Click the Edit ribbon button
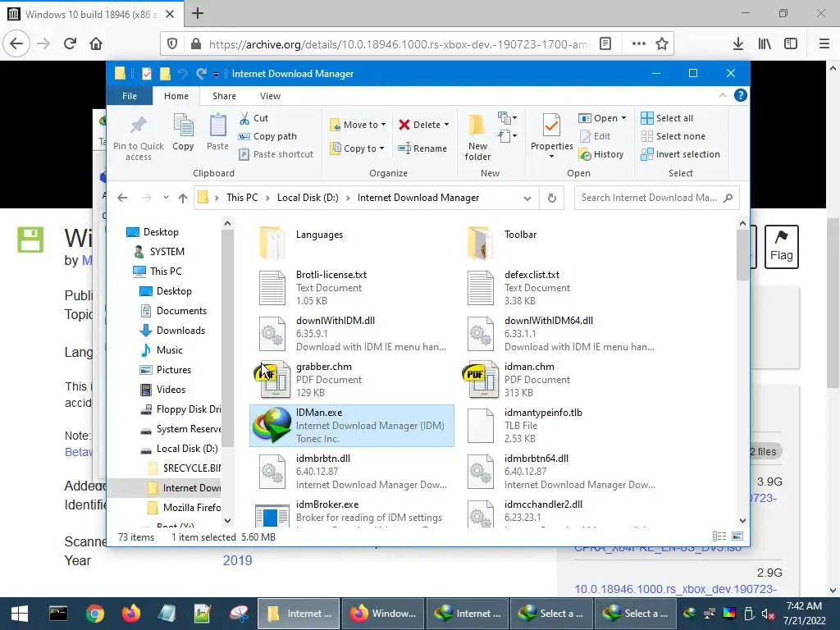Viewport: 840px width, 630px height. click(x=596, y=136)
